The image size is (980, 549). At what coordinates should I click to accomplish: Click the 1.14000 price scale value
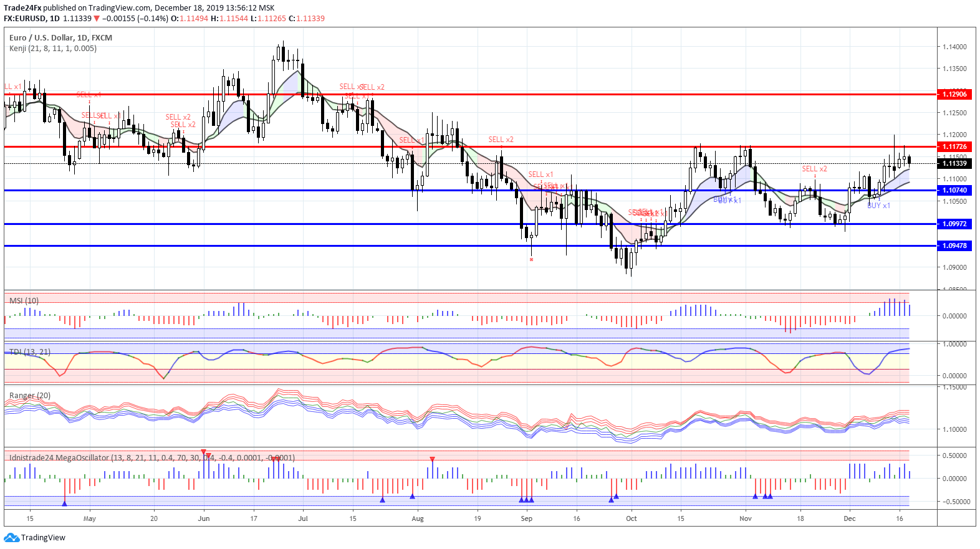point(954,47)
